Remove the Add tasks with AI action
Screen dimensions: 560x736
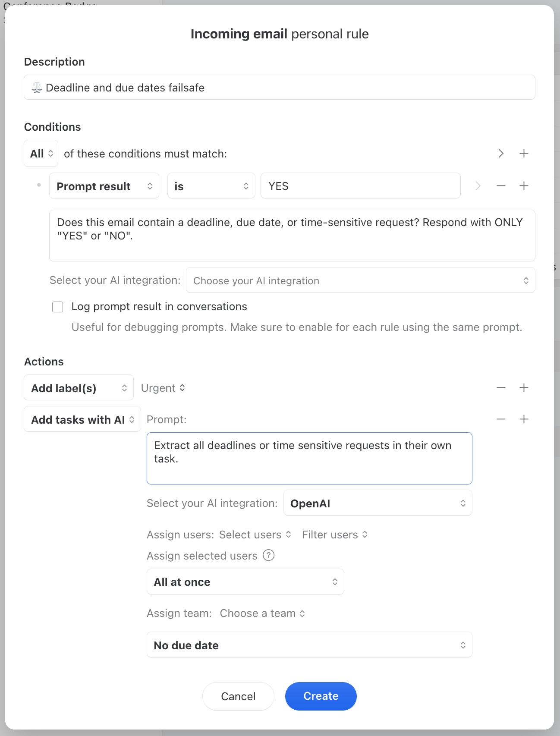[x=501, y=418]
